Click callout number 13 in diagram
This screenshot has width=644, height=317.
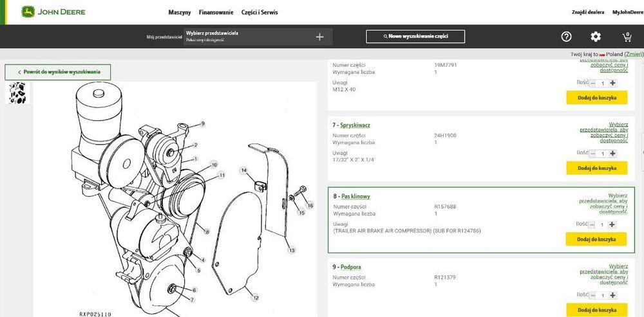pos(292,250)
